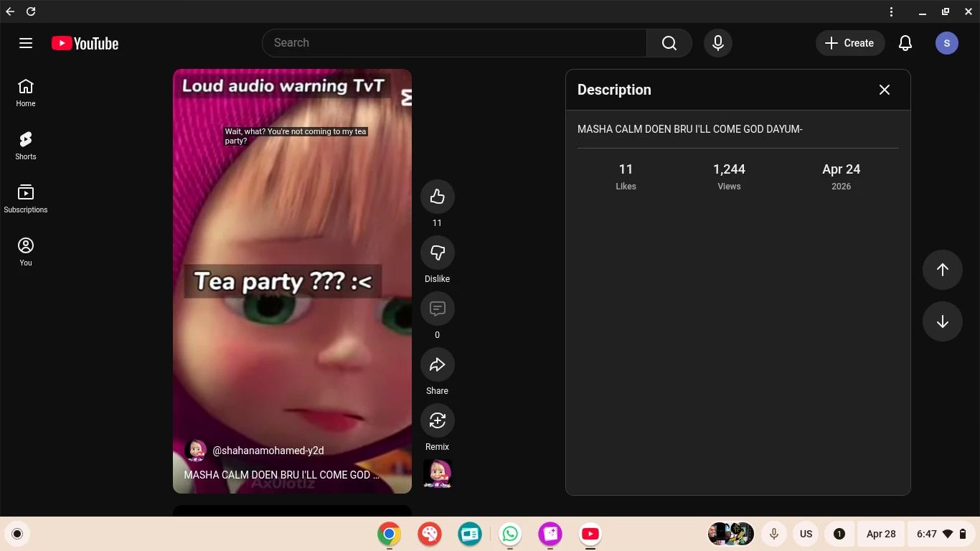Click the search magnifier button

[x=669, y=43]
